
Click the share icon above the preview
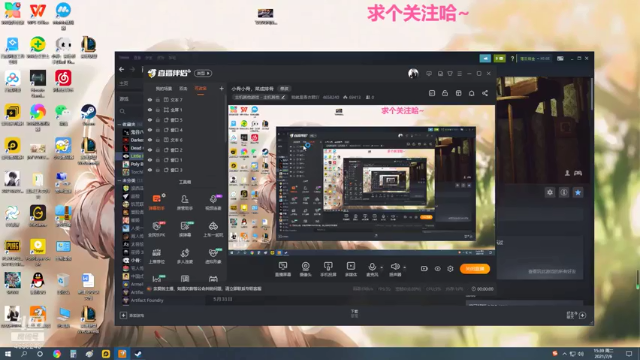click(485, 93)
